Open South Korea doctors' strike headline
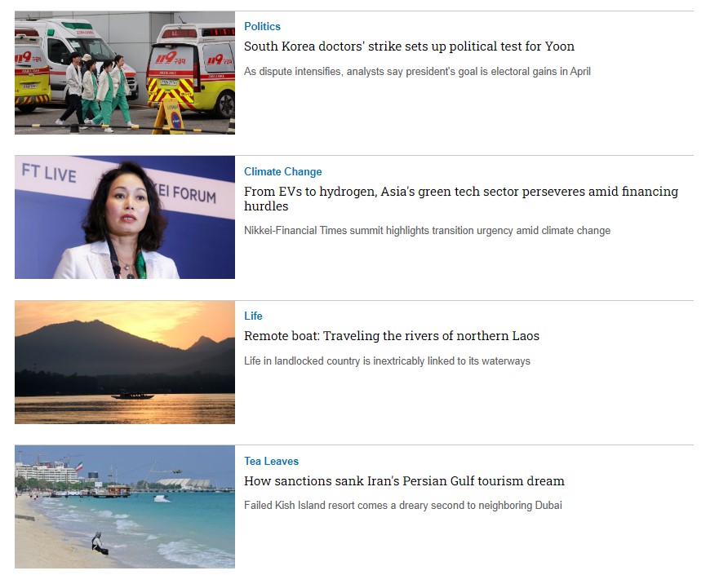This screenshot has width=728, height=584. pos(409,46)
